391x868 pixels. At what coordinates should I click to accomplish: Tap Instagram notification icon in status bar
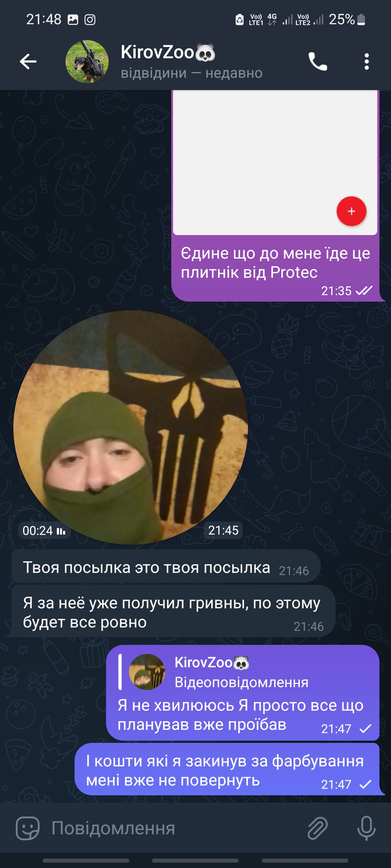(x=90, y=20)
